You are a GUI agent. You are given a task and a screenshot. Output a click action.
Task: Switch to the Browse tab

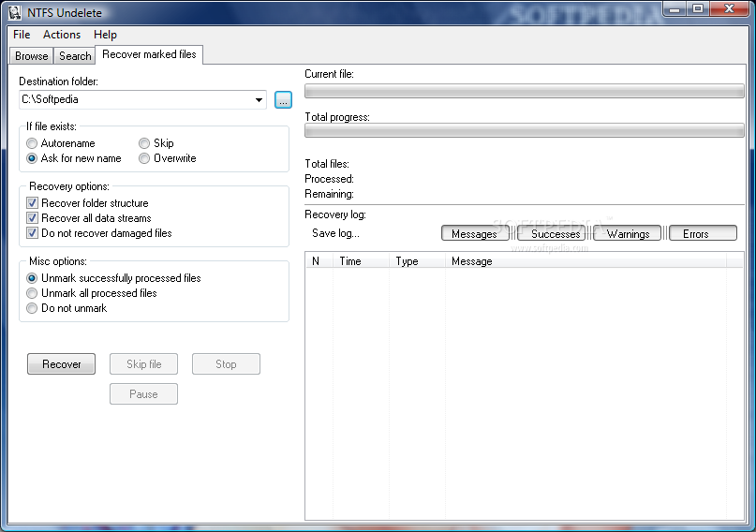31,56
